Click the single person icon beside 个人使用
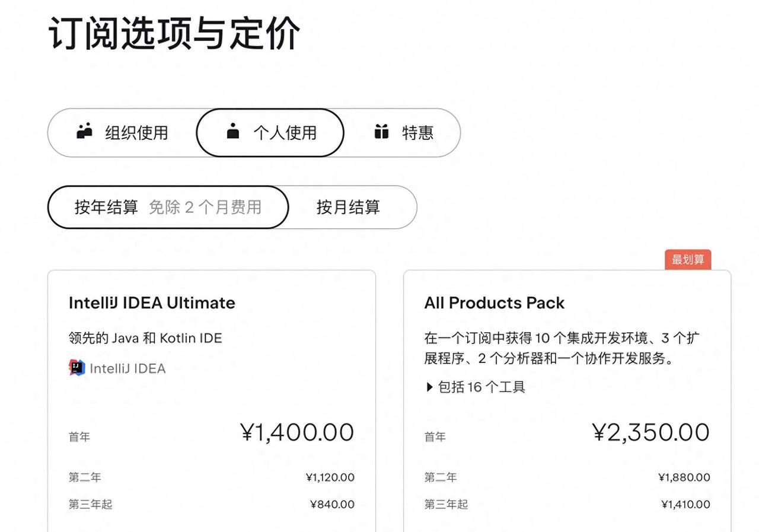 point(234,132)
